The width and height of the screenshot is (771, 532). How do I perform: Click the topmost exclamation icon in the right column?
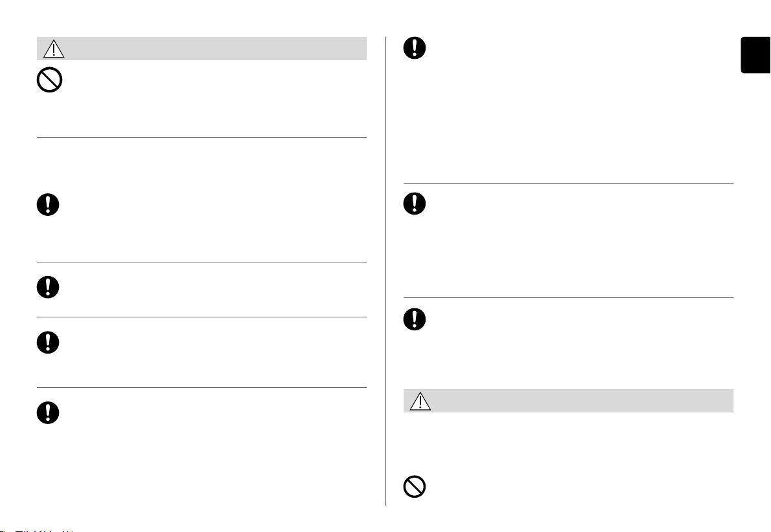pyautogui.click(x=415, y=48)
